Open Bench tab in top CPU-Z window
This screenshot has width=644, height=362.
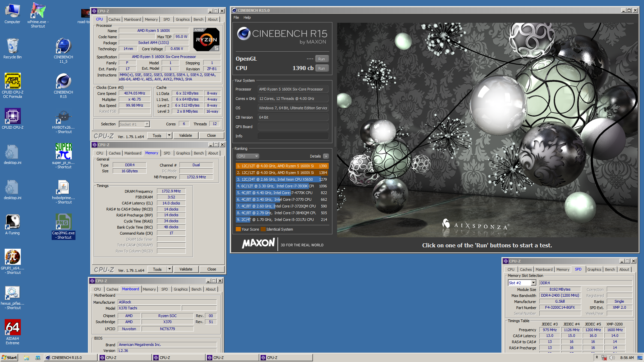click(x=198, y=19)
